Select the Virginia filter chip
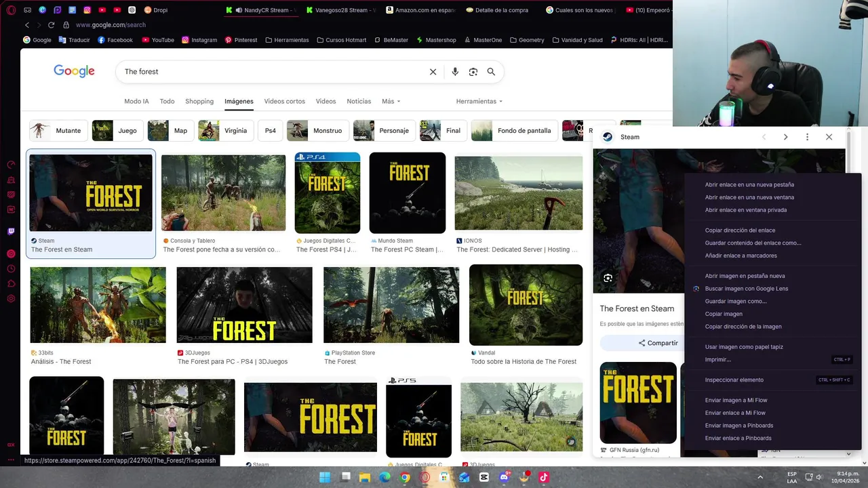 click(226, 131)
